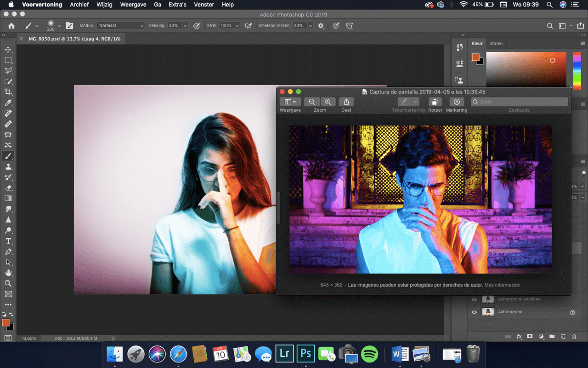
Task: Create a new layer
Action: (563, 337)
